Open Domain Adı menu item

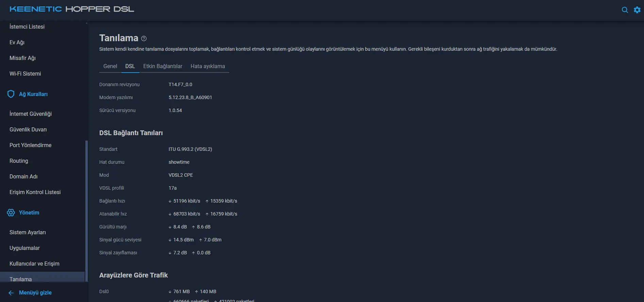tap(23, 176)
